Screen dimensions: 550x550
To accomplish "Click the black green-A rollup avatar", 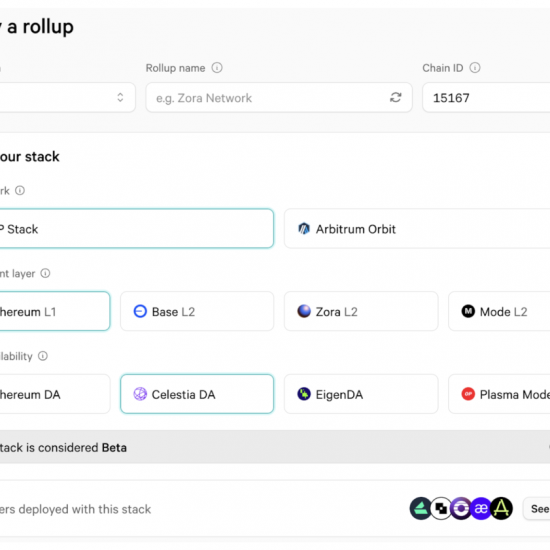I will pyautogui.click(x=501, y=508).
